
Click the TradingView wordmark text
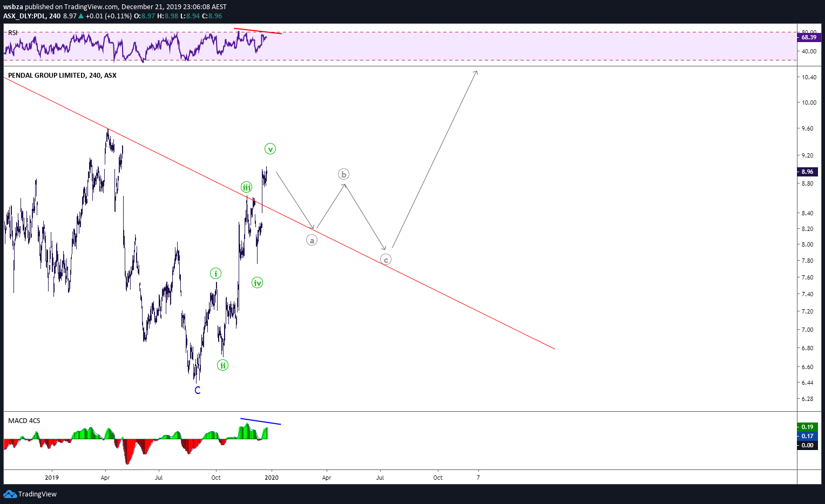(x=37, y=494)
